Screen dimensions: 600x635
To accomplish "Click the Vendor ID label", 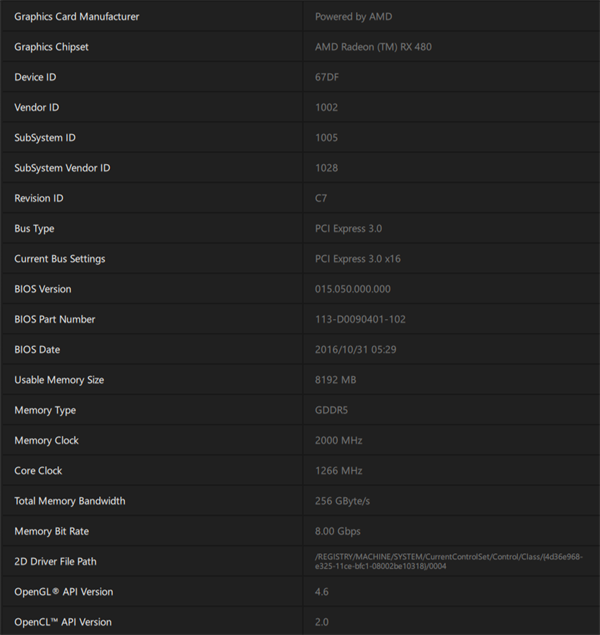I will [x=37, y=107].
